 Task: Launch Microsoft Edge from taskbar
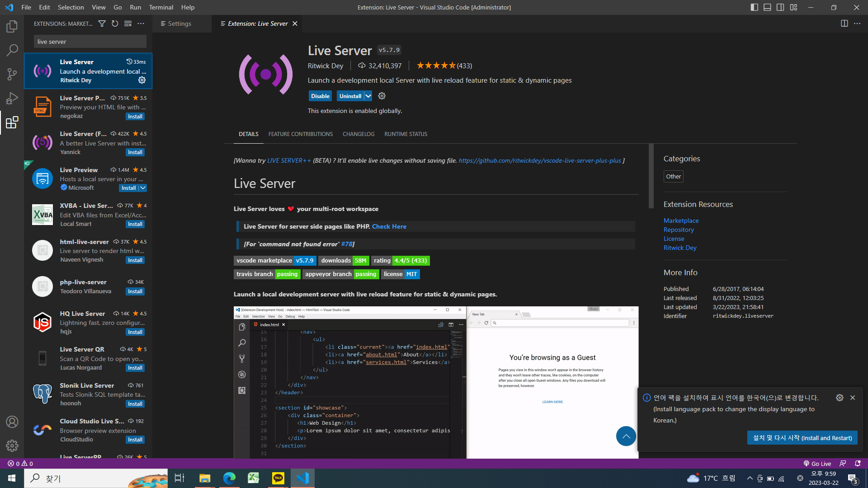click(229, 478)
